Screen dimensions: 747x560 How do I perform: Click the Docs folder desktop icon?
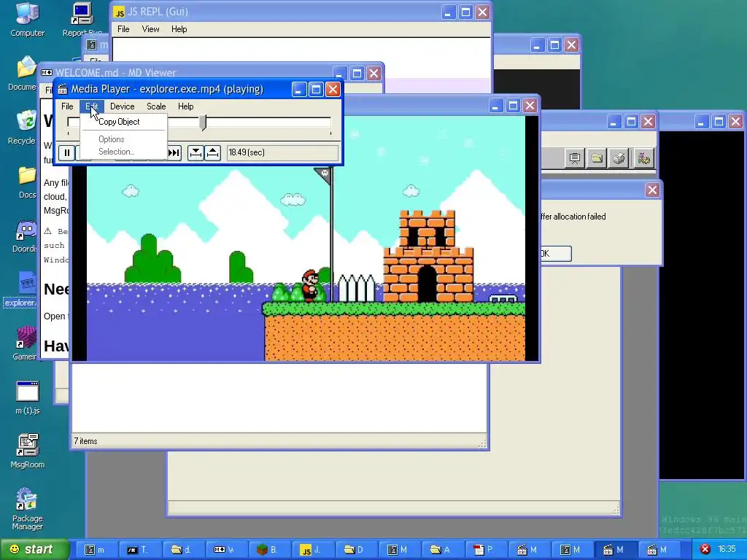click(27, 182)
